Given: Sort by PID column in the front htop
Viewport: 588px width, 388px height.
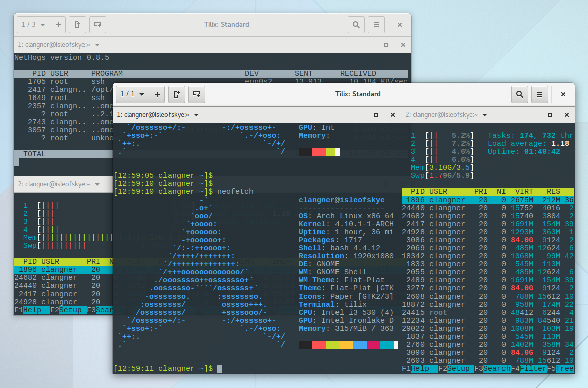Looking at the screenshot, I should [417, 192].
